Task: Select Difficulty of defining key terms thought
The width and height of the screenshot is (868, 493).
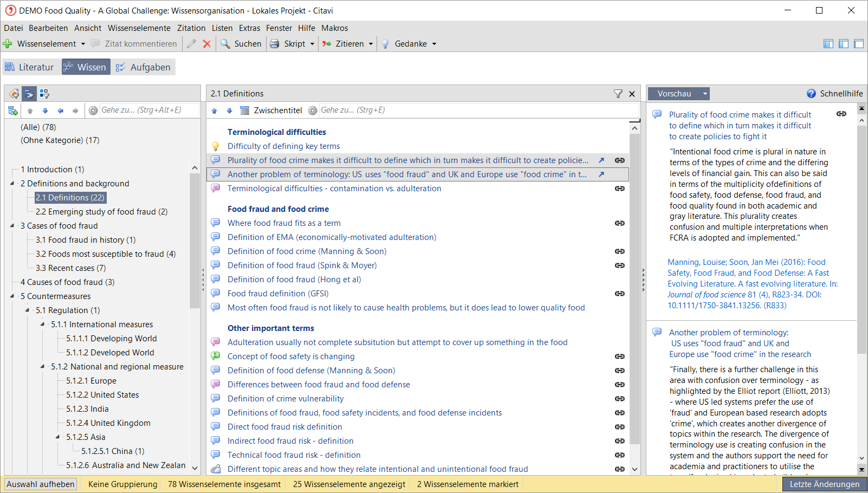Action: point(283,146)
